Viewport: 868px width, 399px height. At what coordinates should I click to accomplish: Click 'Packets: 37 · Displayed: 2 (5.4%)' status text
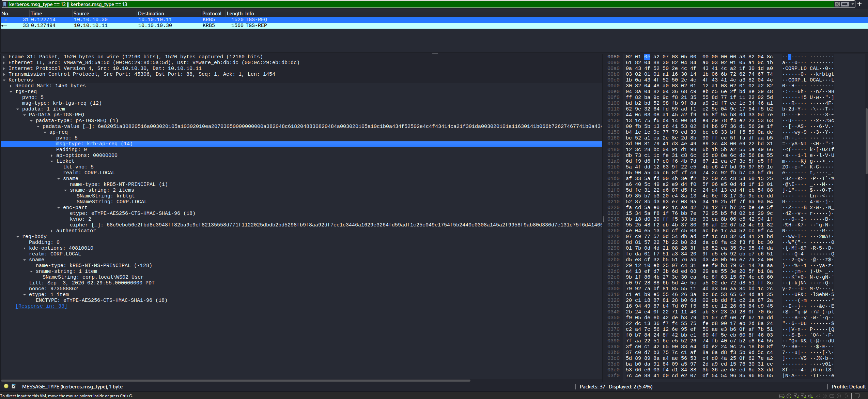tap(616, 387)
